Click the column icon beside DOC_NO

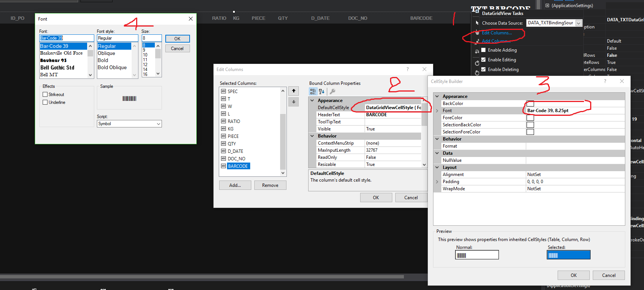tap(223, 158)
